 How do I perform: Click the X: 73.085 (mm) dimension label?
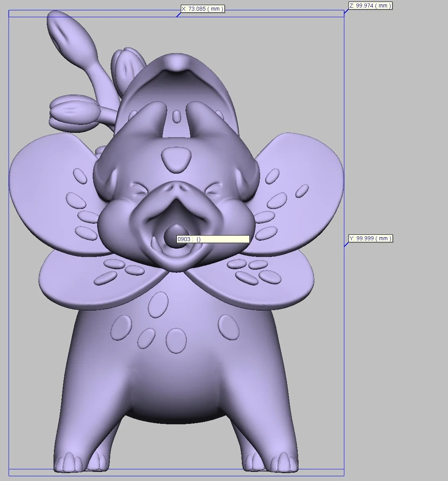point(203,9)
